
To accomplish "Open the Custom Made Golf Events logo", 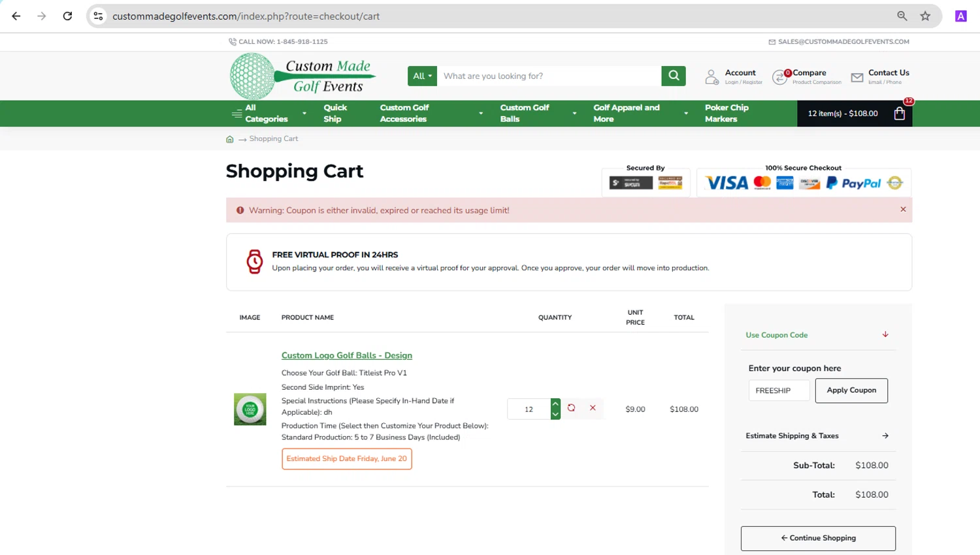I will click(303, 76).
